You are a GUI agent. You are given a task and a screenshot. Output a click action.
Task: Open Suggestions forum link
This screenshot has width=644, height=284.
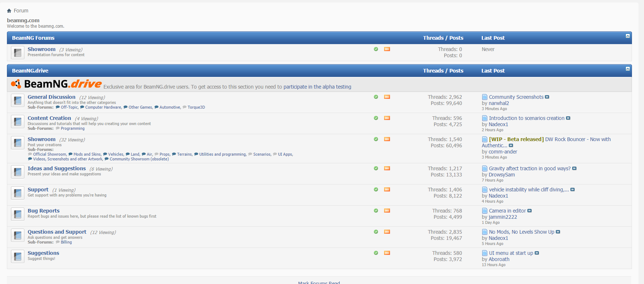(x=43, y=253)
